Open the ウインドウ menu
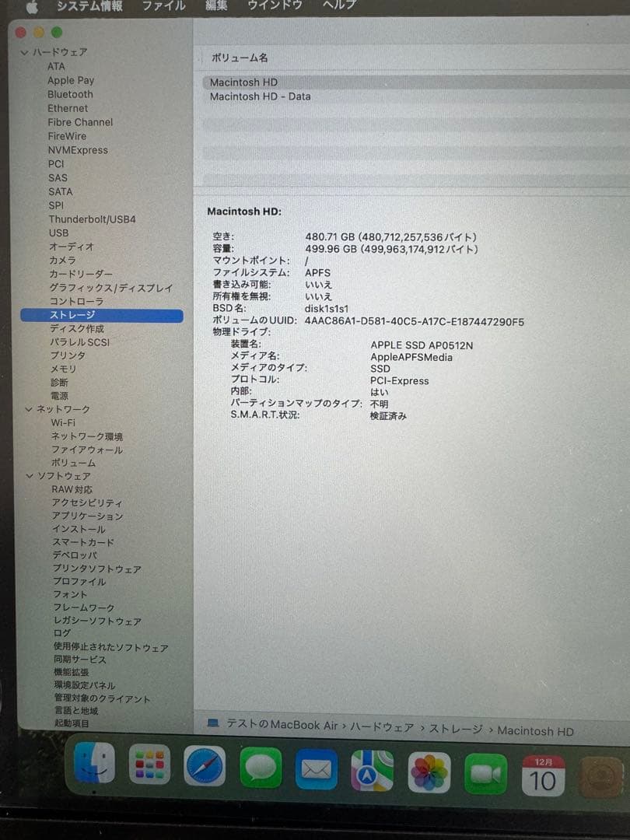 [276, 6]
